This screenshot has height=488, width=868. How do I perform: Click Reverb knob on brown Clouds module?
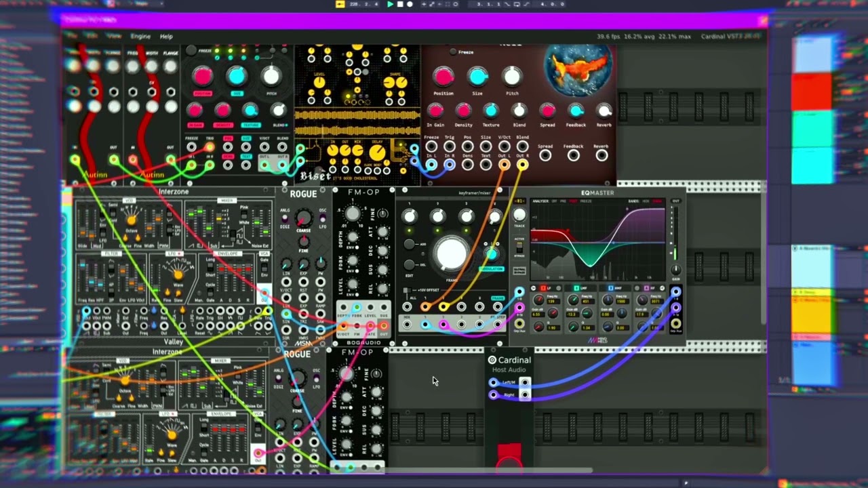(604, 110)
